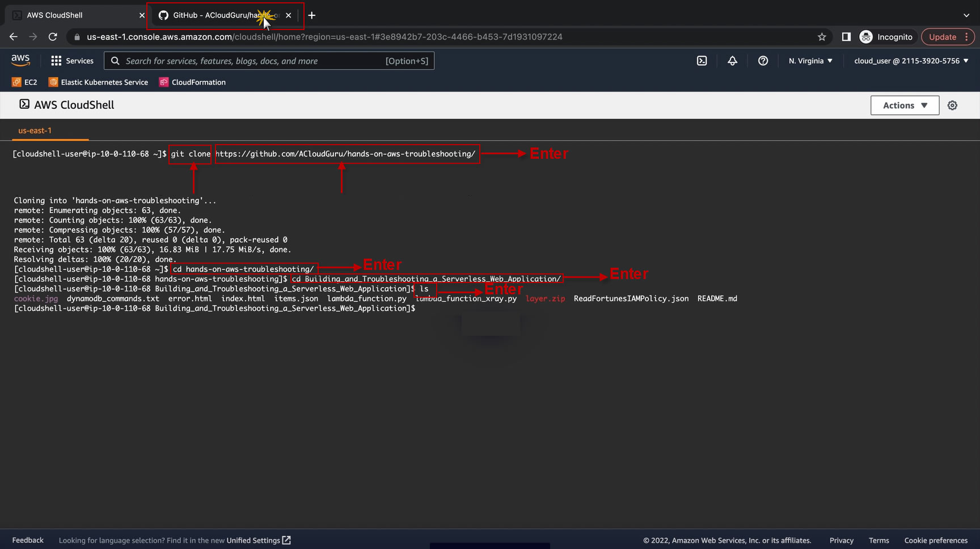Focus the browser address bar URL

click(324, 37)
